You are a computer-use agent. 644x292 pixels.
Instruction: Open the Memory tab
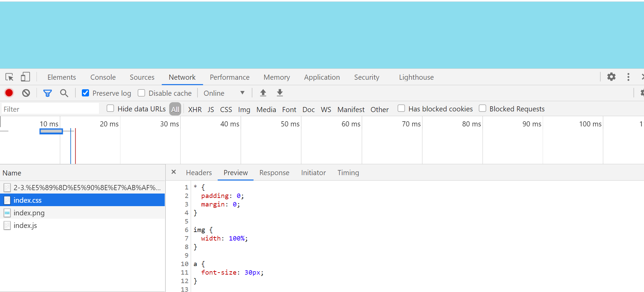pos(277,77)
